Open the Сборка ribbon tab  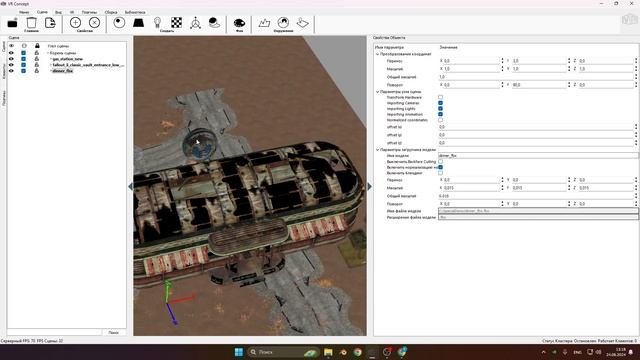pyautogui.click(x=111, y=12)
